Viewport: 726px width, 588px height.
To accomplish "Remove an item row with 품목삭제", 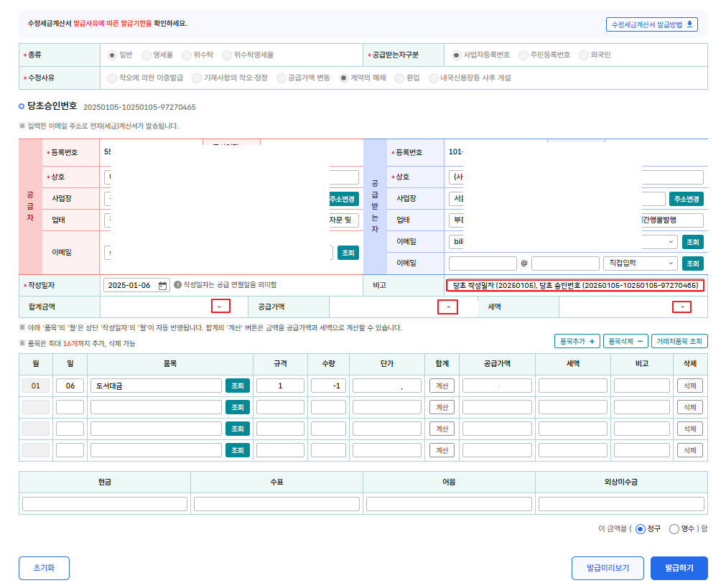I will pos(625,341).
